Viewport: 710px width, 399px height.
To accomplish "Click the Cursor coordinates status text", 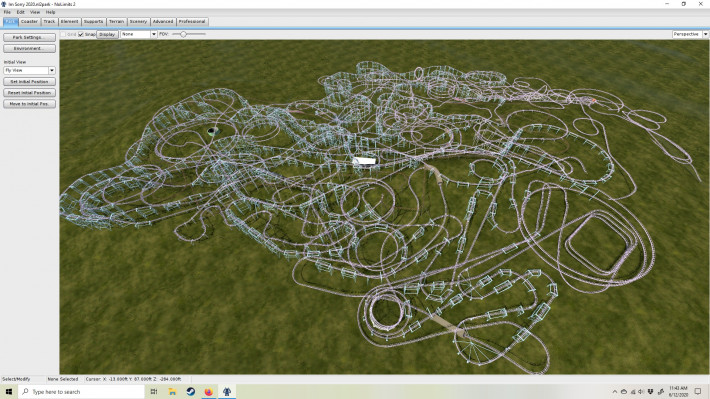I will point(133,379).
